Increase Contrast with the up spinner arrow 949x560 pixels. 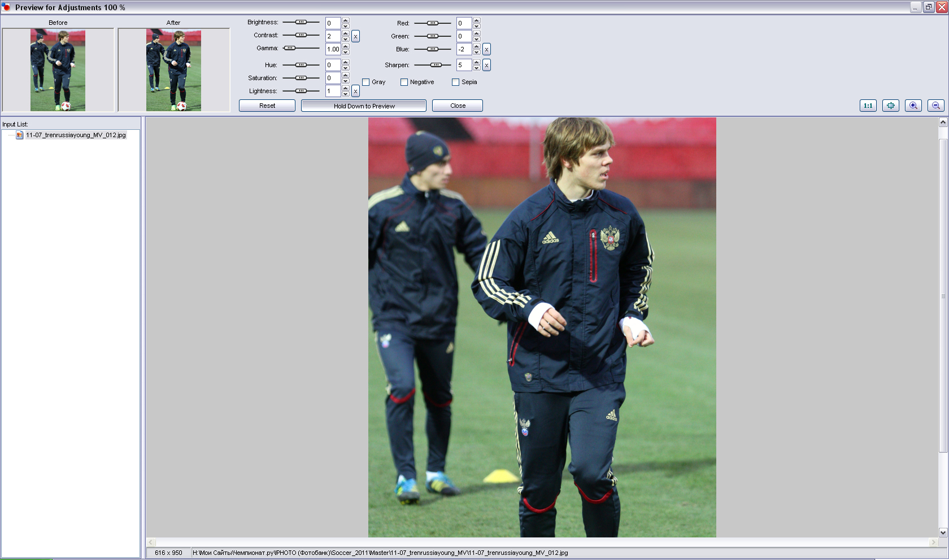346,33
